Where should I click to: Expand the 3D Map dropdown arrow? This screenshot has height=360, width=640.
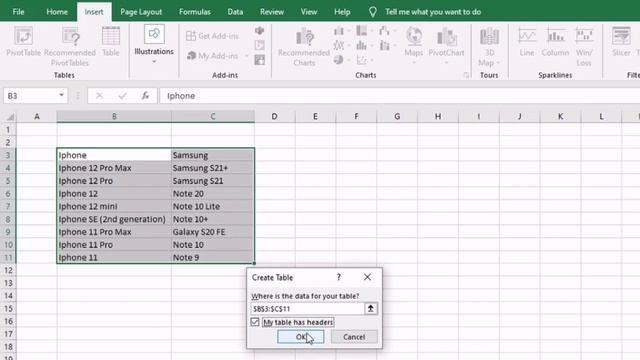498,62
